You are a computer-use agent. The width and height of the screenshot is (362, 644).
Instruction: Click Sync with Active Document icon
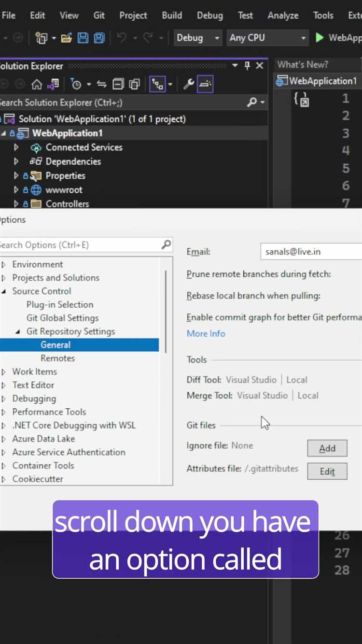[x=101, y=85]
